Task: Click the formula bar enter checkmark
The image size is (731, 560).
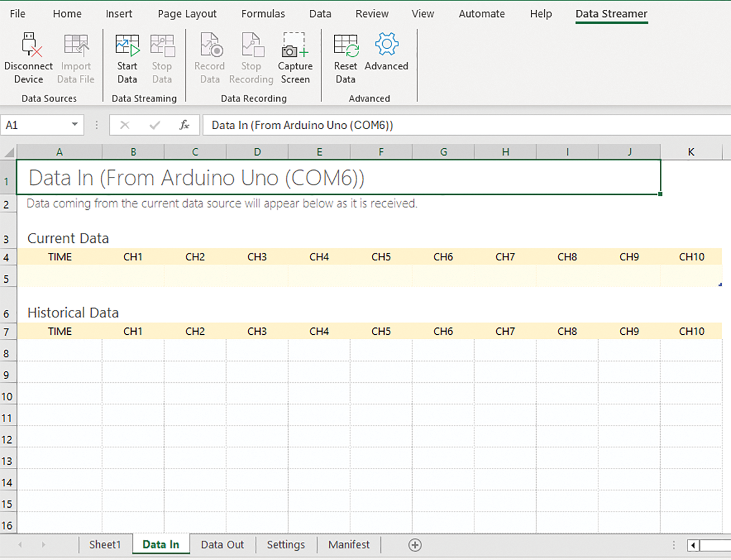Action: click(154, 125)
